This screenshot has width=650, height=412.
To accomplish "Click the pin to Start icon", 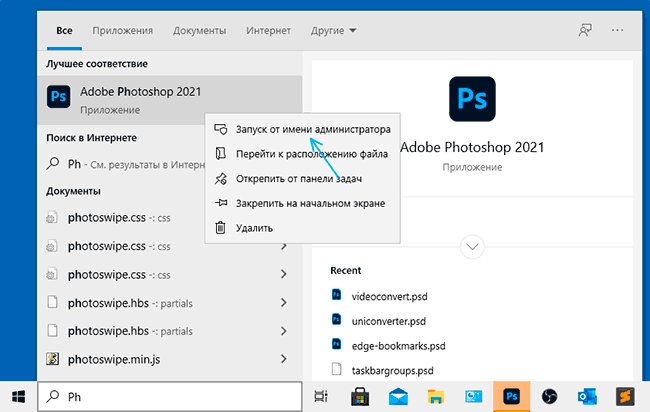I will click(x=221, y=203).
